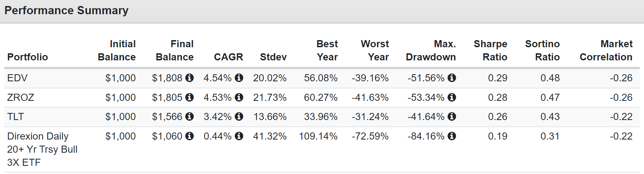Click the Max. Drawdown column header
This screenshot has width=644, height=174.
431,50
